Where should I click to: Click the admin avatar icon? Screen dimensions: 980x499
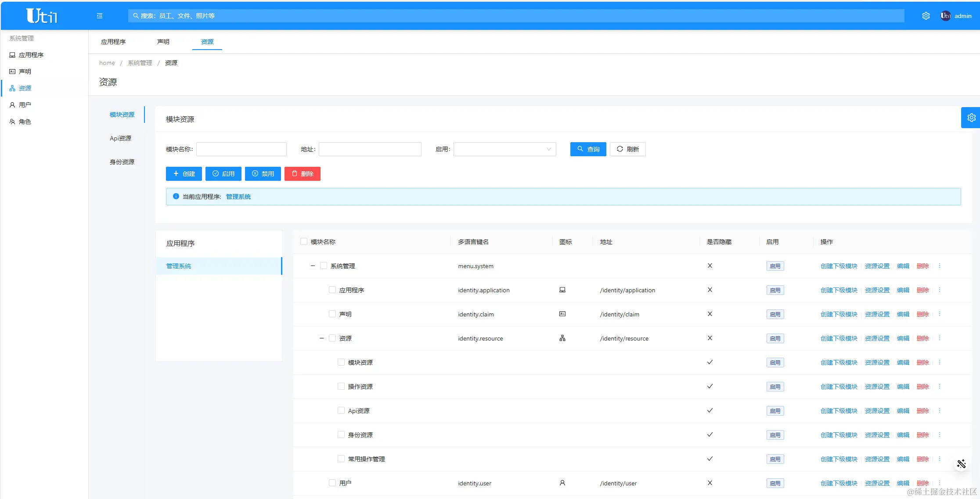(945, 16)
